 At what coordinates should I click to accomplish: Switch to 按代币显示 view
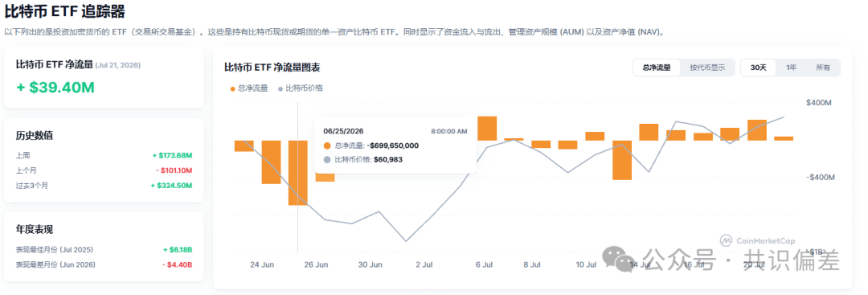click(707, 68)
